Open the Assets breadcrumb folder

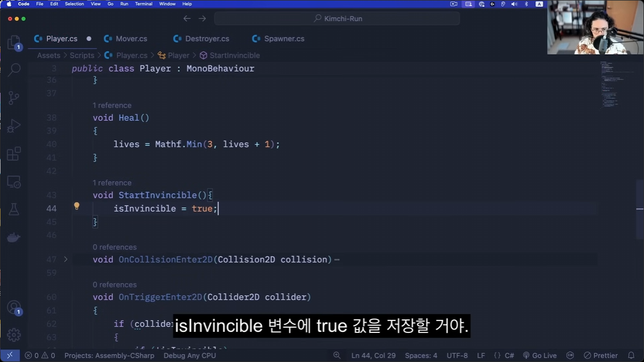(48, 55)
